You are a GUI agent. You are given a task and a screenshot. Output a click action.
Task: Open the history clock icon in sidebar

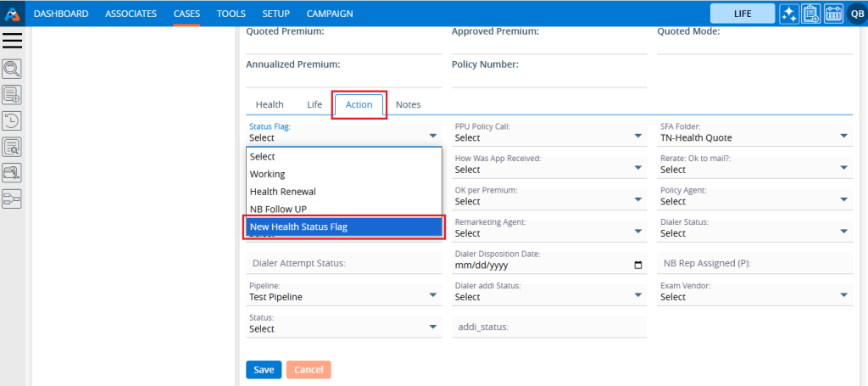[13, 120]
